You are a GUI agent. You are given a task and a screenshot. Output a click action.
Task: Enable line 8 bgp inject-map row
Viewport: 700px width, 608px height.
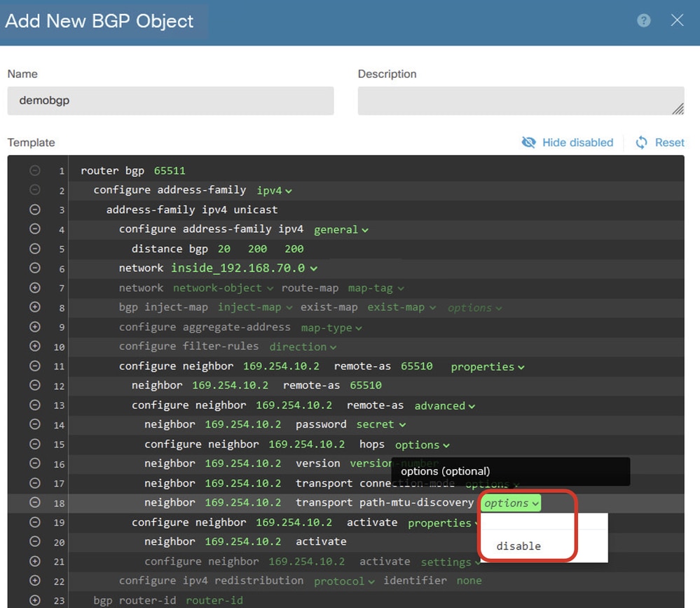(35, 307)
